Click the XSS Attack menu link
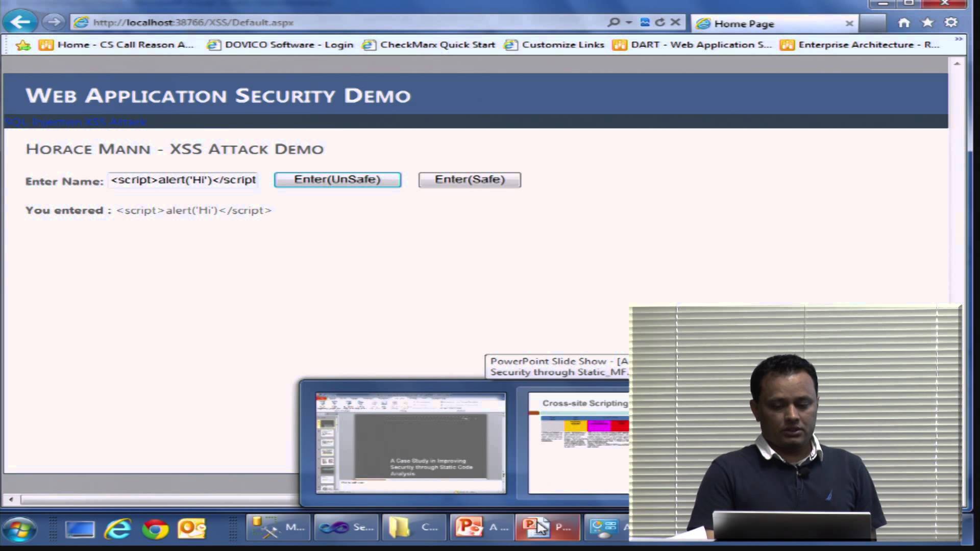 [x=116, y=122]
